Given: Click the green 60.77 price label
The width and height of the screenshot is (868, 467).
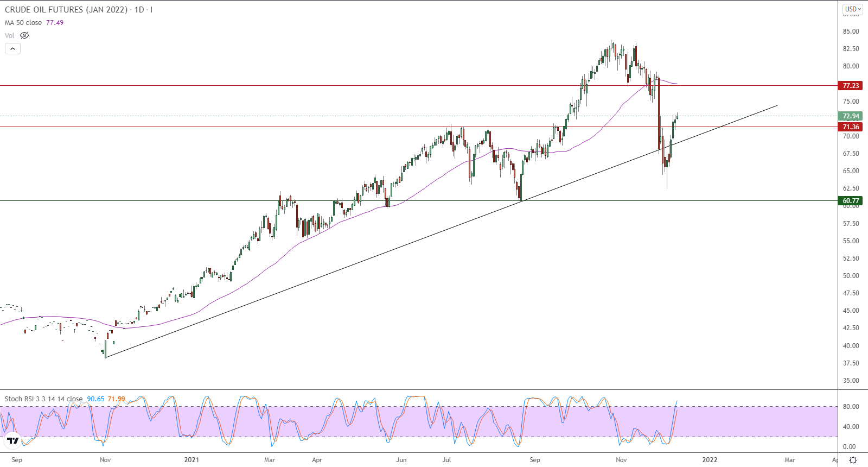Looking at the screenshot, I should pos(851,201).
